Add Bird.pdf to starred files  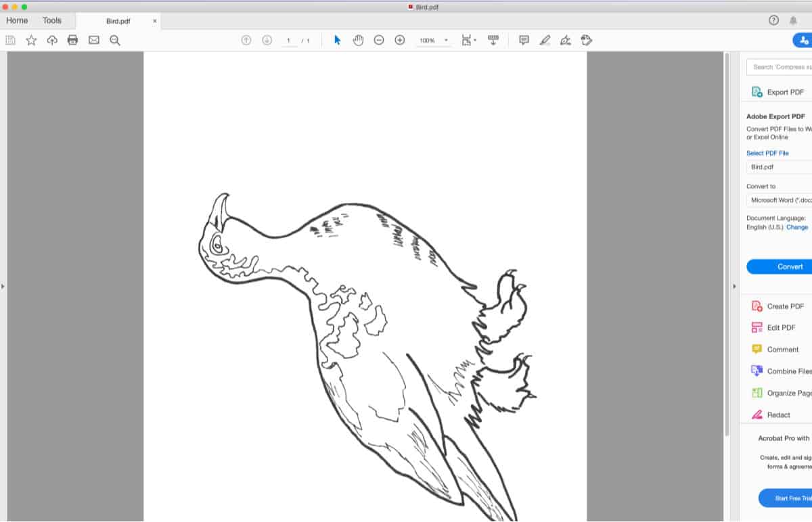point(31,41)
